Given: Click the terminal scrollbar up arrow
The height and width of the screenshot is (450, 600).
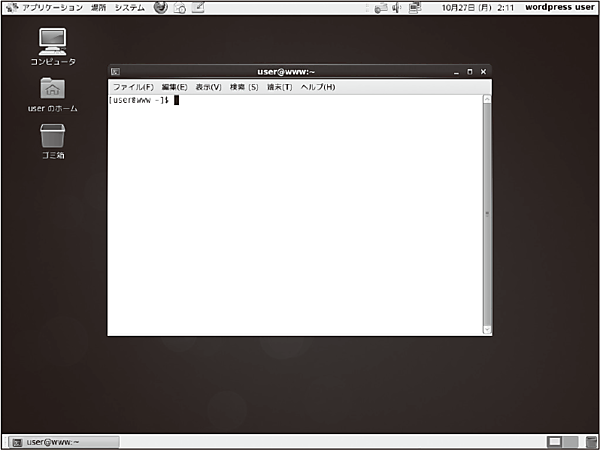Looking at the screenshot, I should [x=487, y=99].
